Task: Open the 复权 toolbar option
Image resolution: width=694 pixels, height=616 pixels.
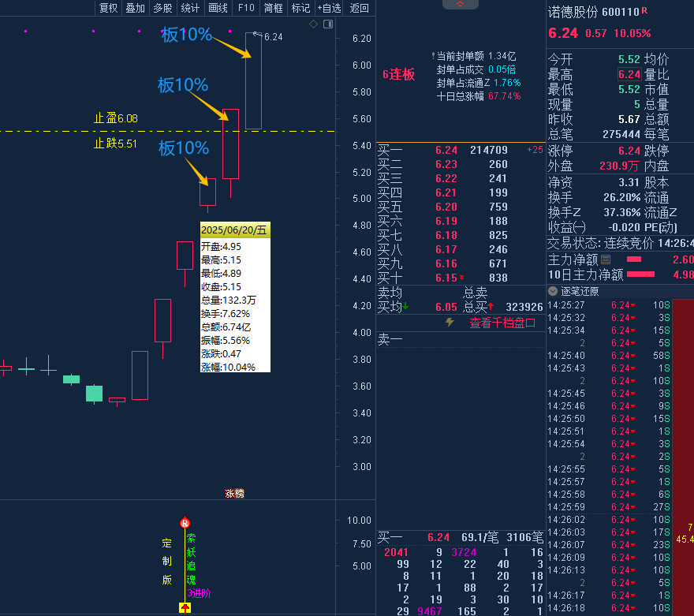Action: tap(109, 8)
